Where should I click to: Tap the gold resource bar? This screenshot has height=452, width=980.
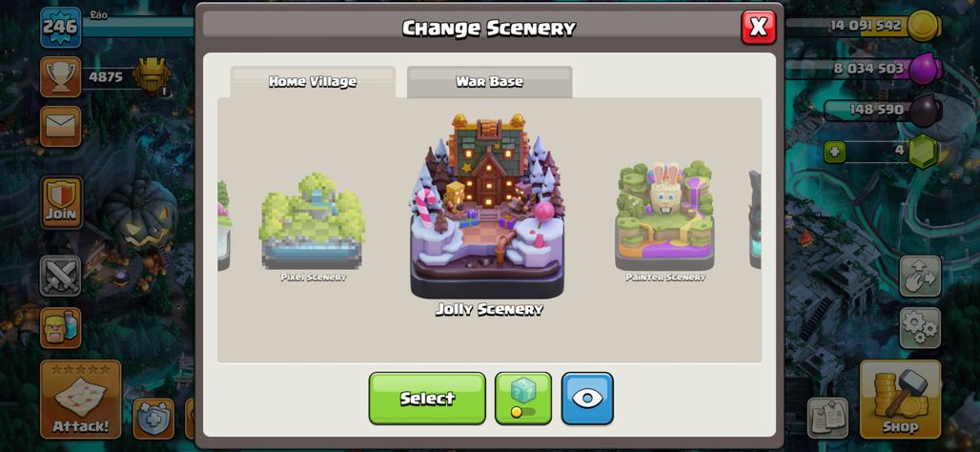[x=864, y=27]
